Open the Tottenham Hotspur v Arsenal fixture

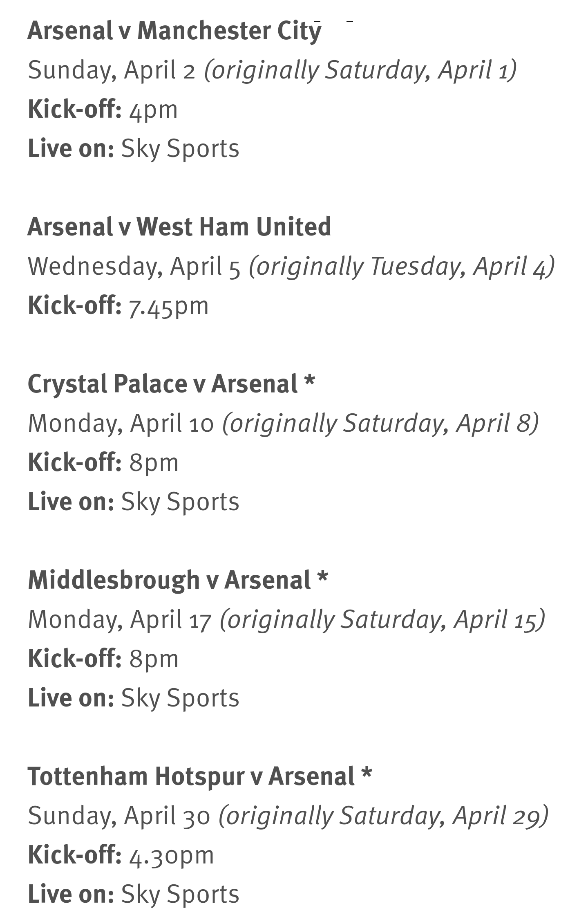(191, 777)
